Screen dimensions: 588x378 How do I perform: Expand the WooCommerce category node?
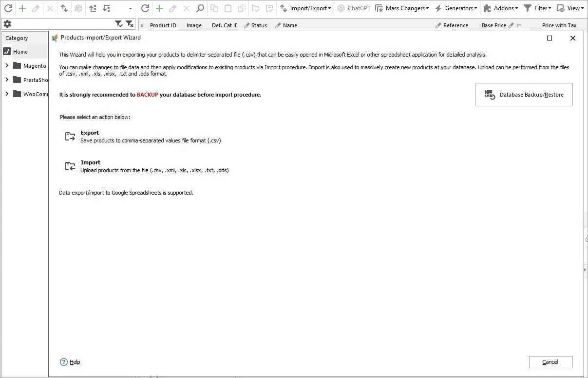coord(6,94)
